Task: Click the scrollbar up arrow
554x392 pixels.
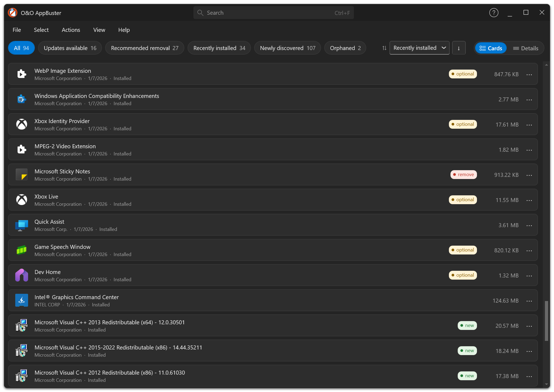Action: [546, 65]
